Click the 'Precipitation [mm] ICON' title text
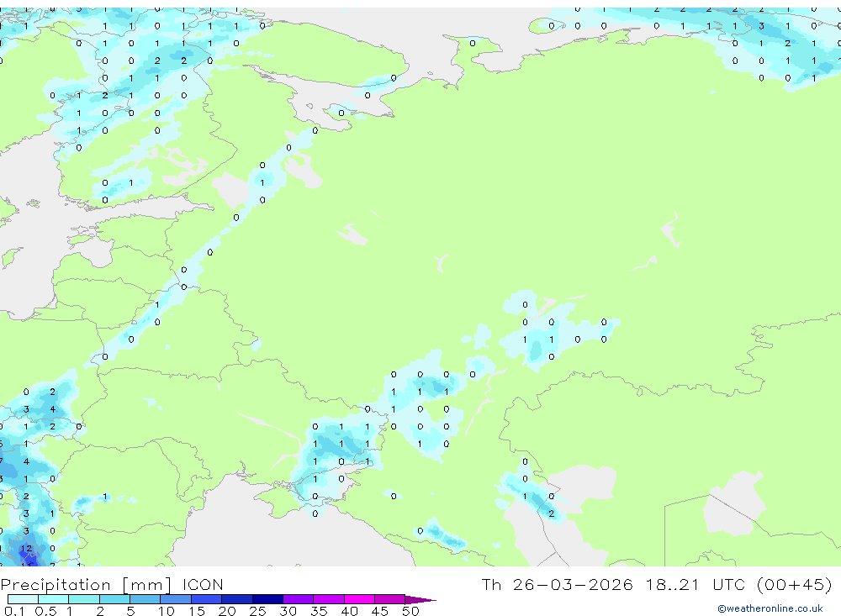 click(112, 585)
